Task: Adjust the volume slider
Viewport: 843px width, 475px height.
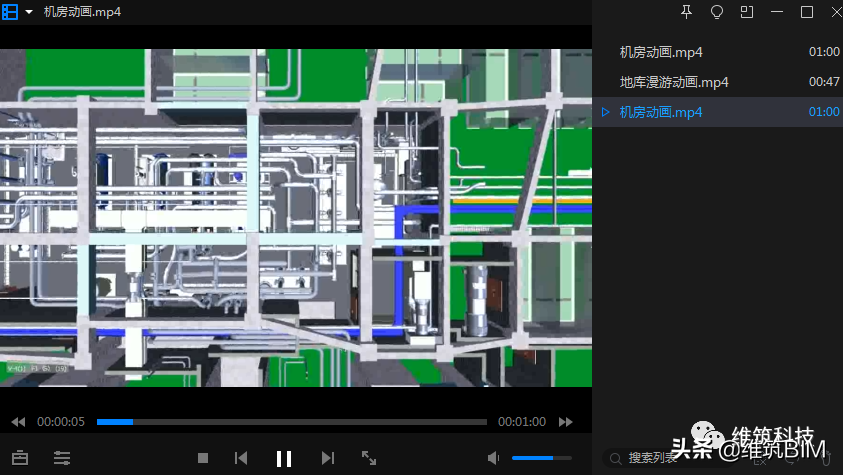Action: 541,458
